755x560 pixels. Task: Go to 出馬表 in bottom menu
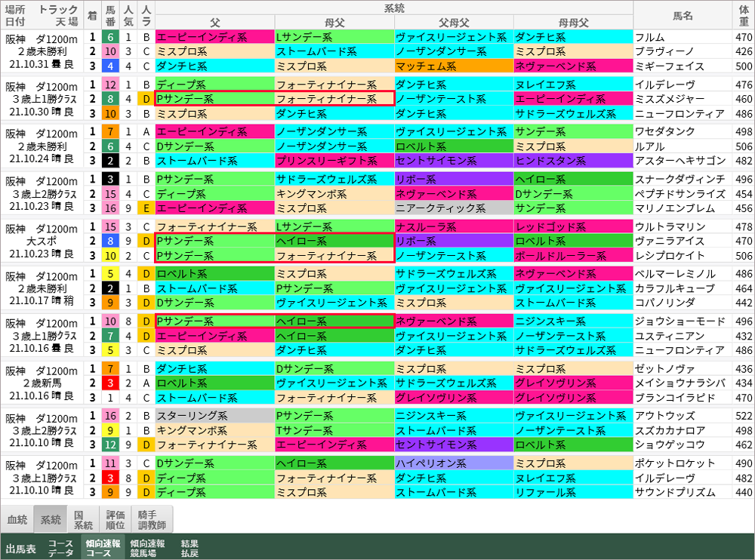(x=21, y=549)
